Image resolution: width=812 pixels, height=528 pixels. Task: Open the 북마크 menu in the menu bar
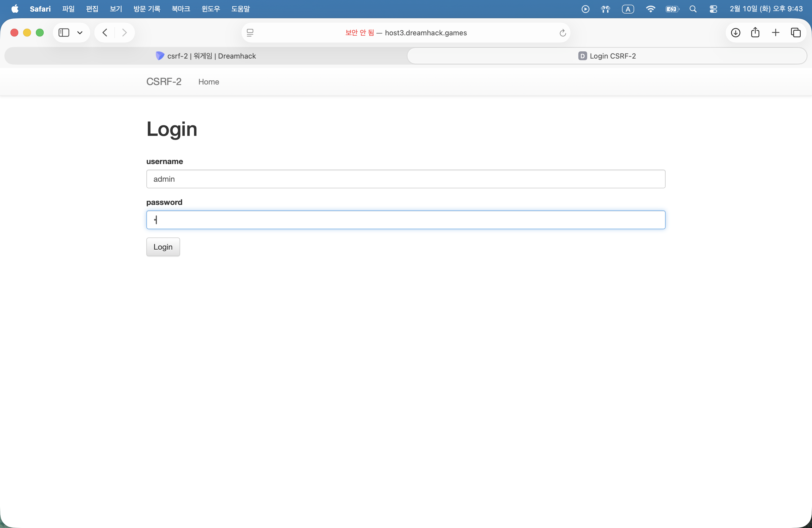pos(181,9)
